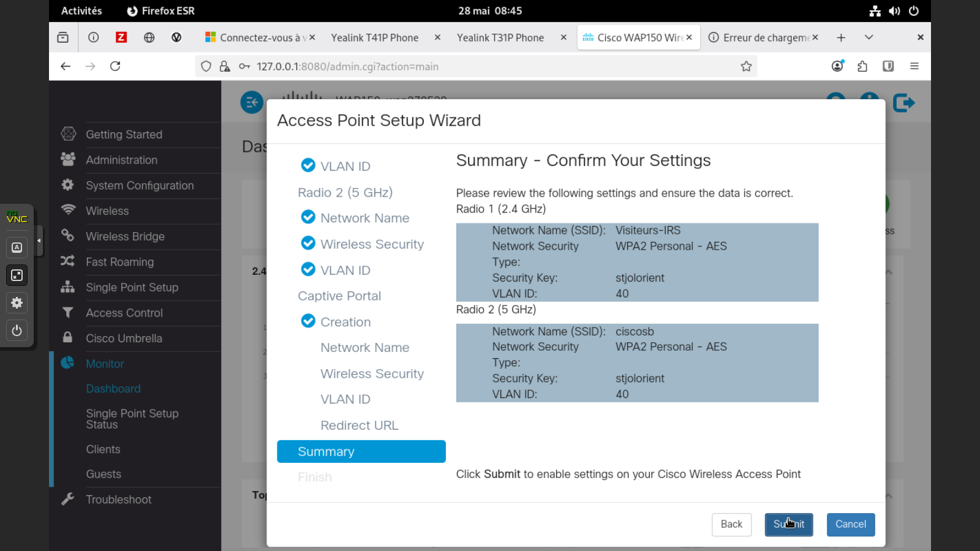Viewport: 980px width, 551px height.
Task: Click the noVNC power disconnect icon
Action: pos(17,331)
